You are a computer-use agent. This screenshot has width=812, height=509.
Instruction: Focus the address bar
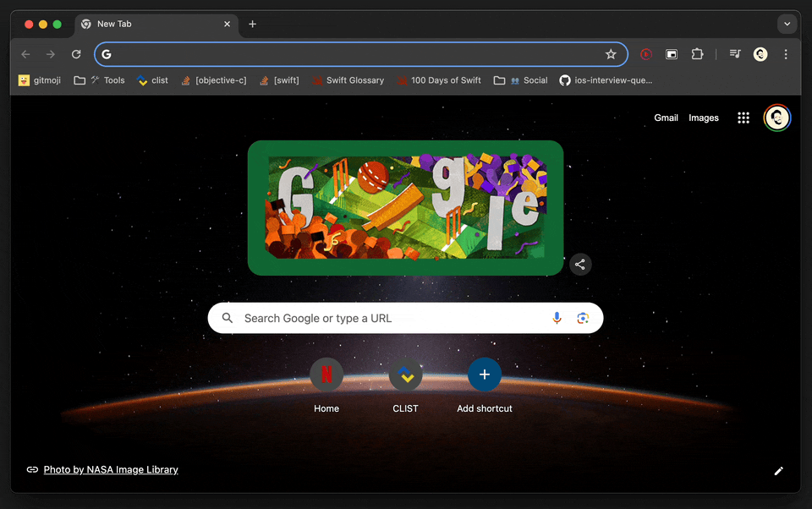click(x=361, y=54)
